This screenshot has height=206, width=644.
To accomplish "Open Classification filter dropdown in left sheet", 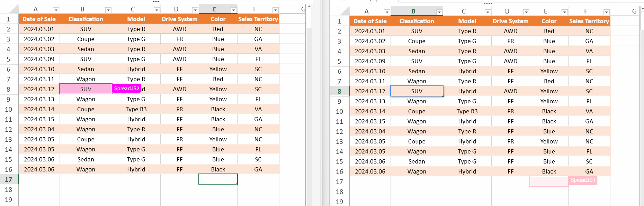I will tap(108, 10).
